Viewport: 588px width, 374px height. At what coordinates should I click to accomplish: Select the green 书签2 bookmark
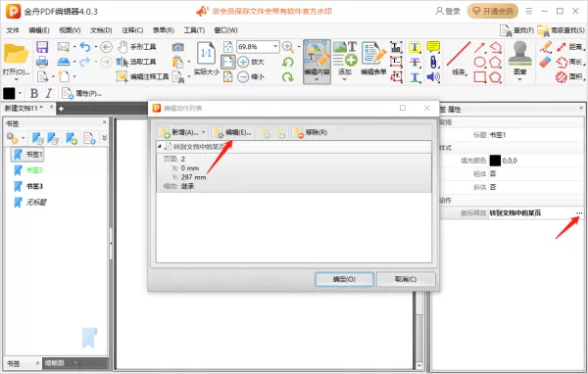pos(34,170)
